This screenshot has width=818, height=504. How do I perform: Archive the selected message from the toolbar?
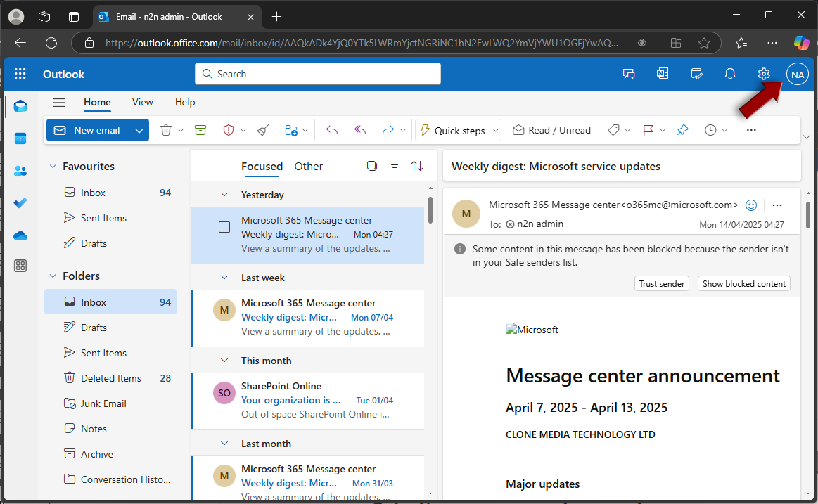click(x=200, y=130)
